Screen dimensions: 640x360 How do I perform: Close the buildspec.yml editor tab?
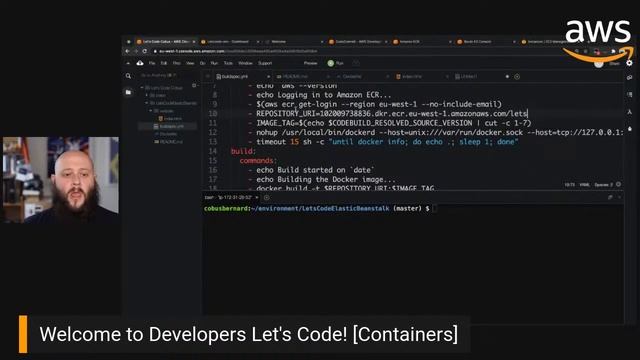click(268, 77)
